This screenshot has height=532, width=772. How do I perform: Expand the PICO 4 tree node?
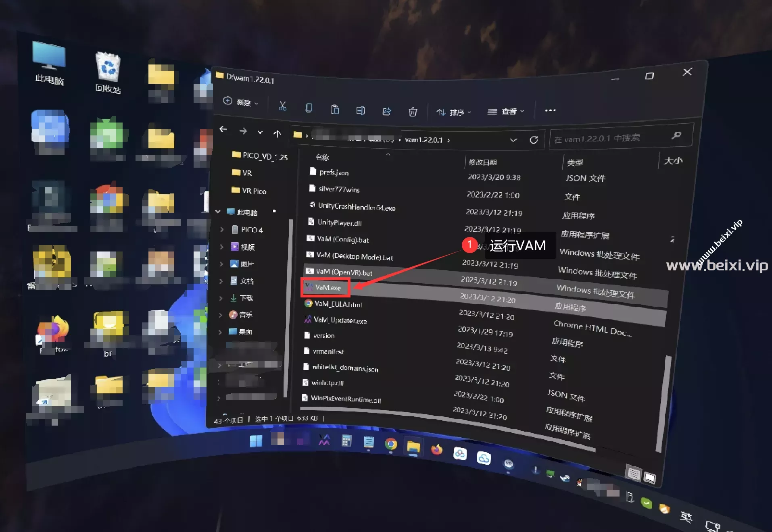[x=222, y=229]
